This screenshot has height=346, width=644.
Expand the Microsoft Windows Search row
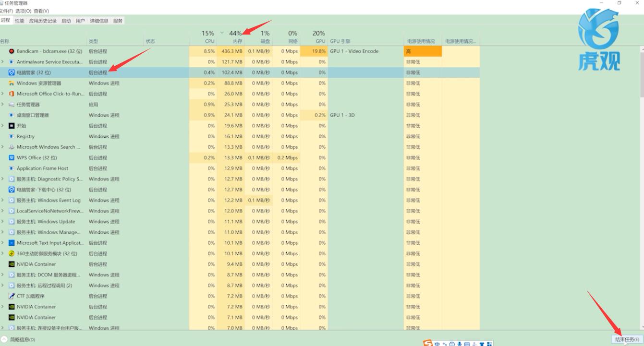click(x=3, y=147)
